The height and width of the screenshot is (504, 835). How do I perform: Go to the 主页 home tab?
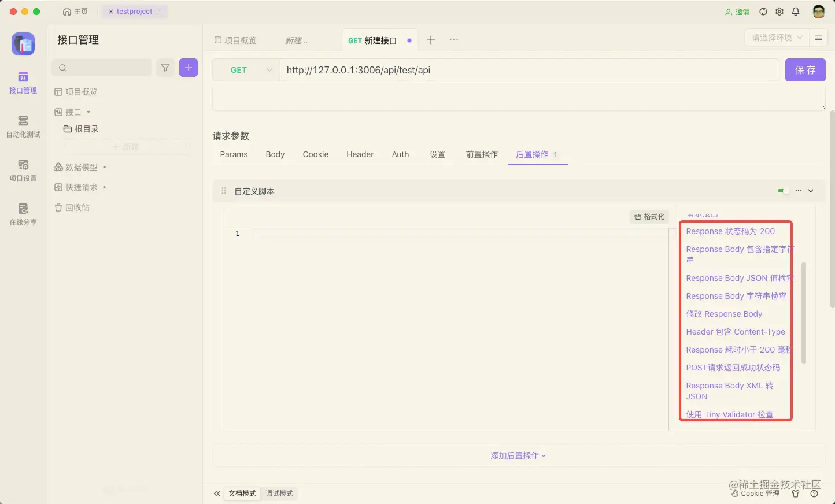tap(75, 12)
